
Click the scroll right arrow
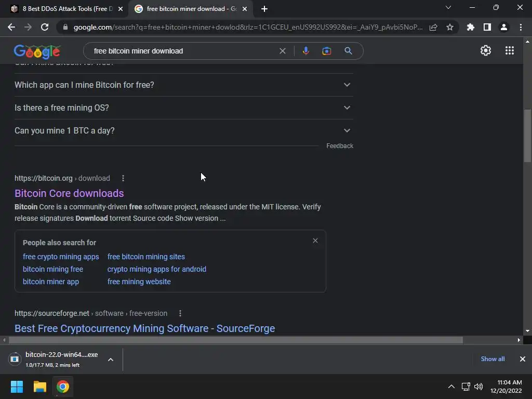point(518,340)
